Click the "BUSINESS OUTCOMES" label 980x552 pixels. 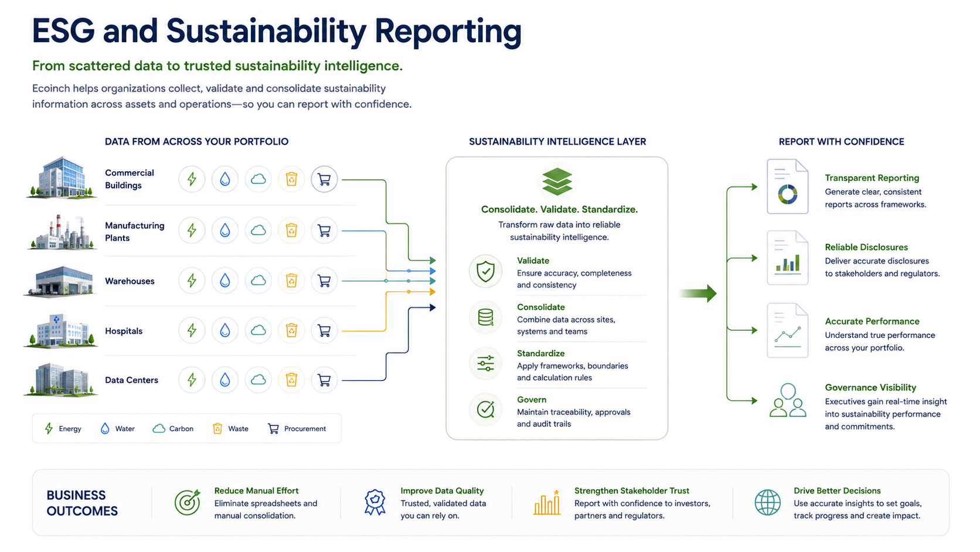point(82,503)
